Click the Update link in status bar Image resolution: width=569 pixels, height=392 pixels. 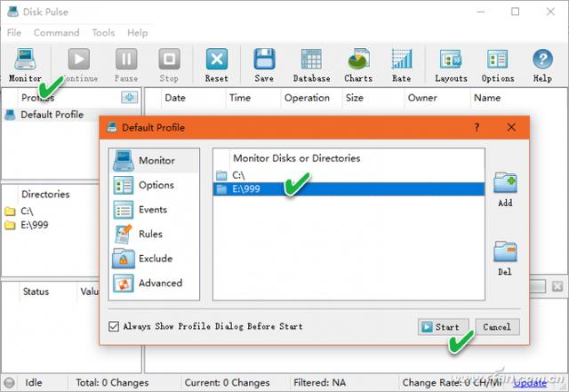pyautogui.click(x=530, y=383)
